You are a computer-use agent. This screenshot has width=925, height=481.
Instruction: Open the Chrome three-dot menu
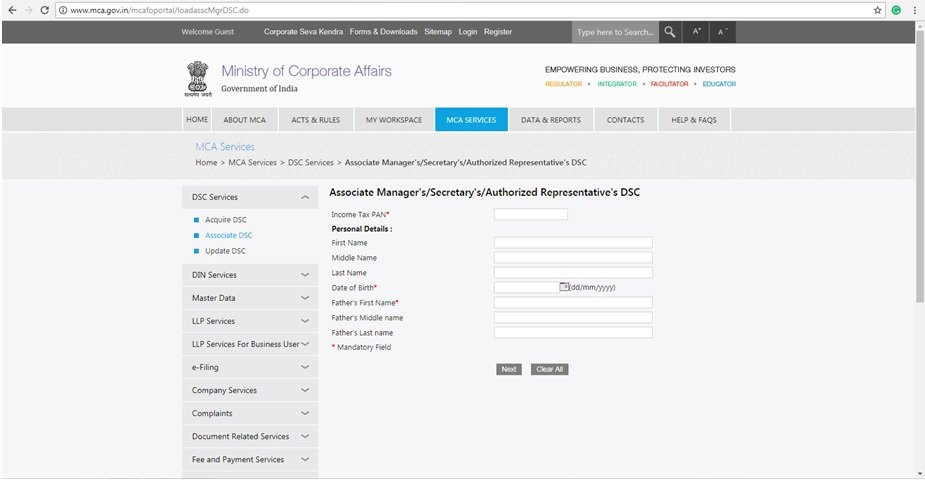[915, 10]
